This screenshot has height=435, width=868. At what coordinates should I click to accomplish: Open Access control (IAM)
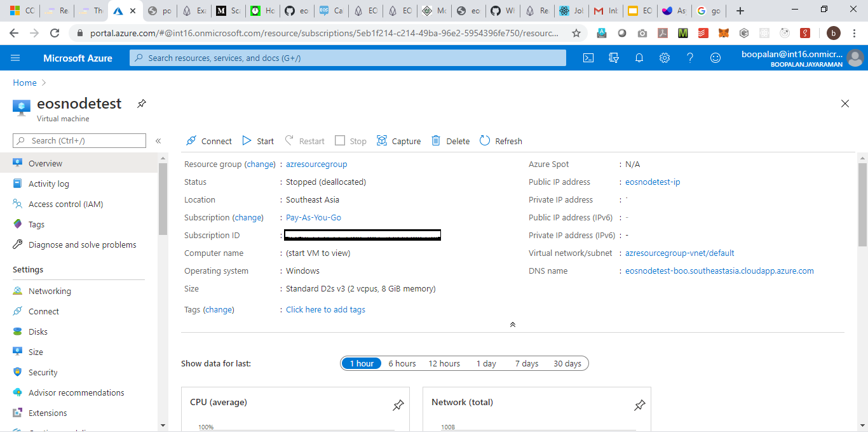pos(79,204)
